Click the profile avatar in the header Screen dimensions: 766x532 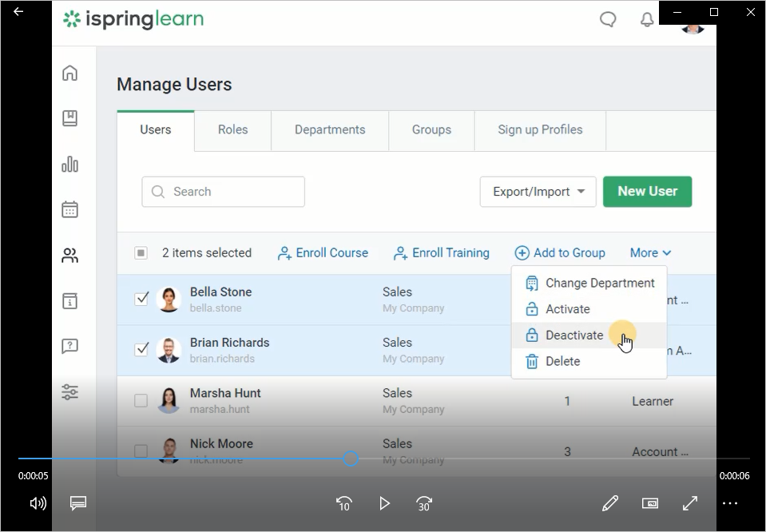693,28
